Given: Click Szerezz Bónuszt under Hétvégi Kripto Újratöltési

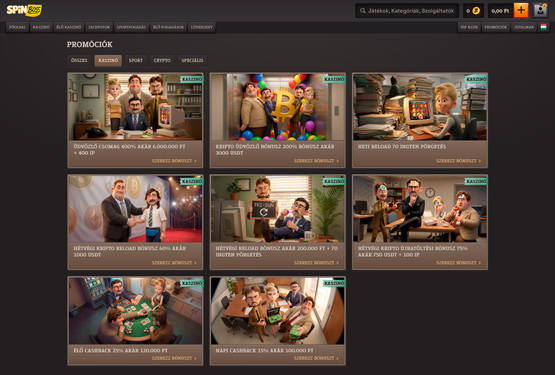Looking at the screenshot, I should pos(459,263).
